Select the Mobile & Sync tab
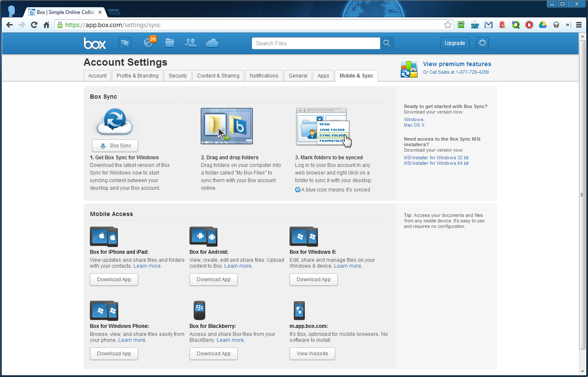 (356, 76)
